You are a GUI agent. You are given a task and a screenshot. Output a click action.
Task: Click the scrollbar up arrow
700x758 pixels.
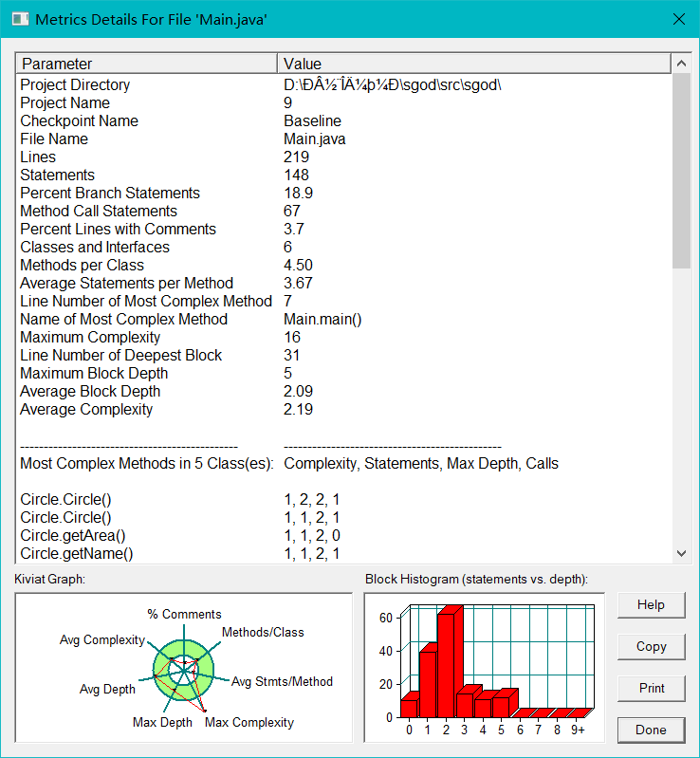(682, 64)
